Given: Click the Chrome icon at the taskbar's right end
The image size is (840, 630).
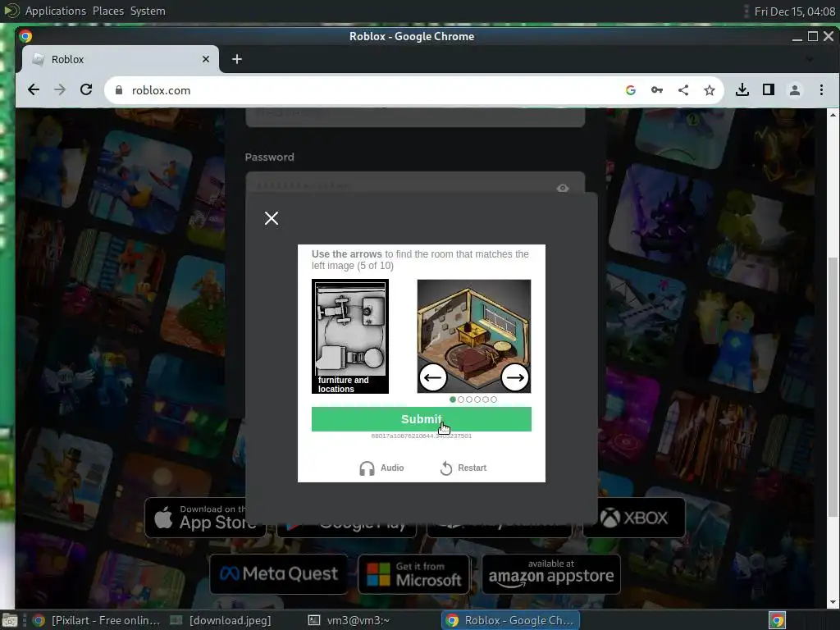Looking at the screenshot, I should pyautogui.click(x=778, y=620).
